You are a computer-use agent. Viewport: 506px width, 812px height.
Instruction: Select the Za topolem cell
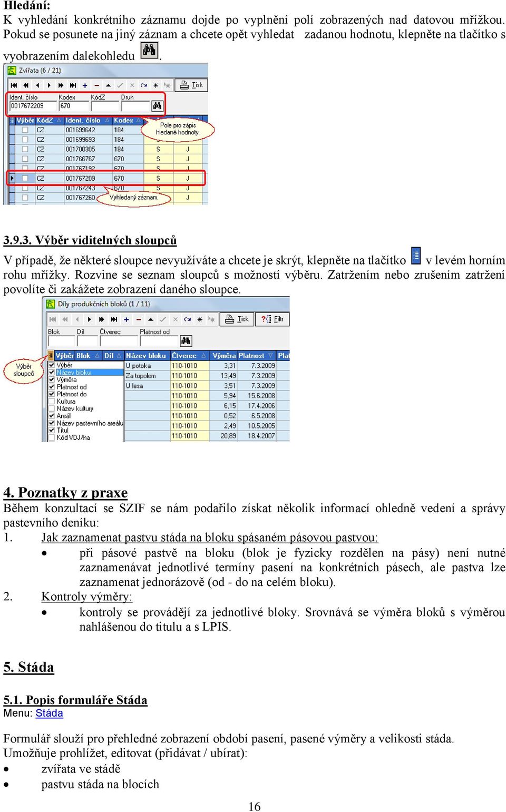[x=147, y=376]
